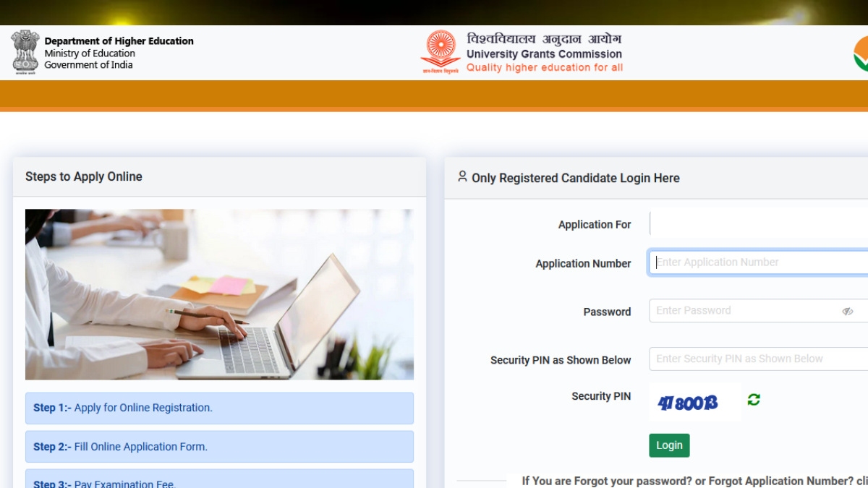Click the laptop typing banner image
The image size is (868, 488).
(x=219, y=294)
